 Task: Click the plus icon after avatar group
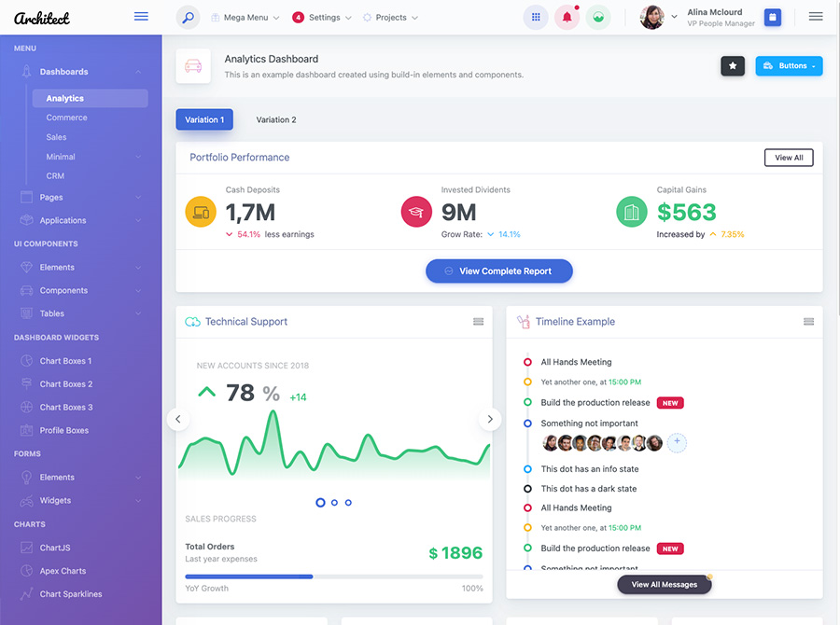678,443
